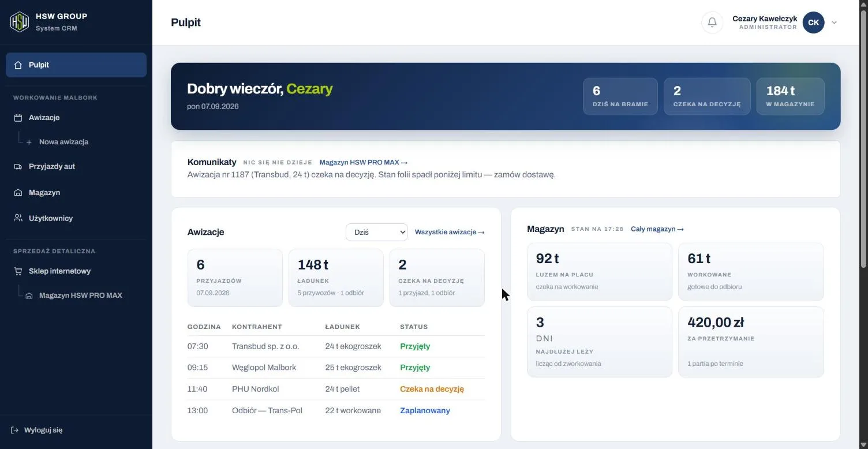Click the PHU Nordkol row
This screenshot has height=449, width=868.
point(336,389)
